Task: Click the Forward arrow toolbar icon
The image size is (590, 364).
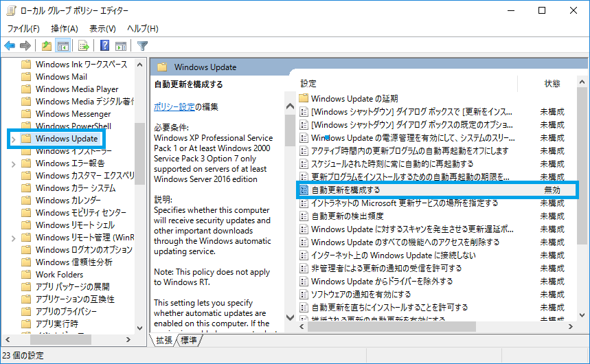Action: point(25,46)
